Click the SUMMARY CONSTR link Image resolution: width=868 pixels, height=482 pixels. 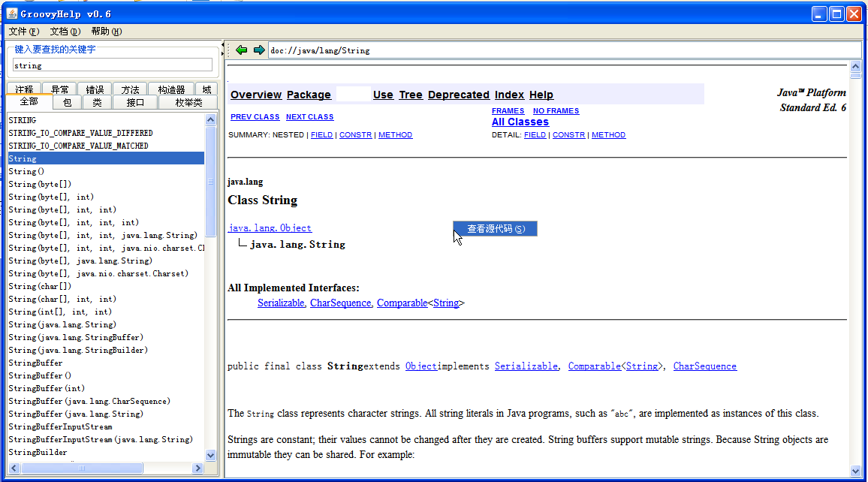click(355, 134)
